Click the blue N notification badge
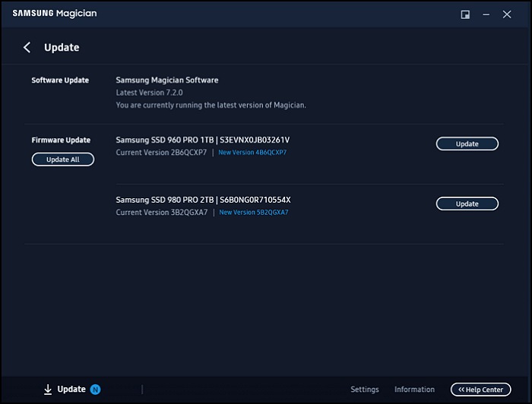 tap(95, 390)
